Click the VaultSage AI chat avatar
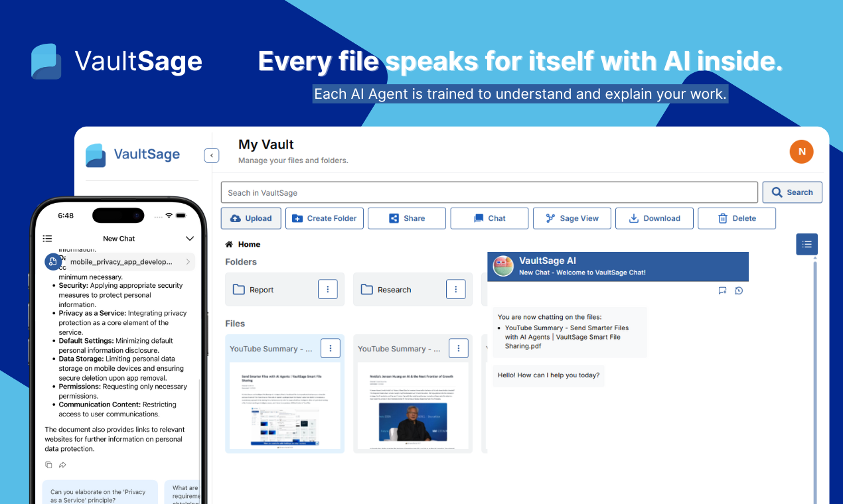The width and height of the screenshot is (843, 504). pos(503,267)
